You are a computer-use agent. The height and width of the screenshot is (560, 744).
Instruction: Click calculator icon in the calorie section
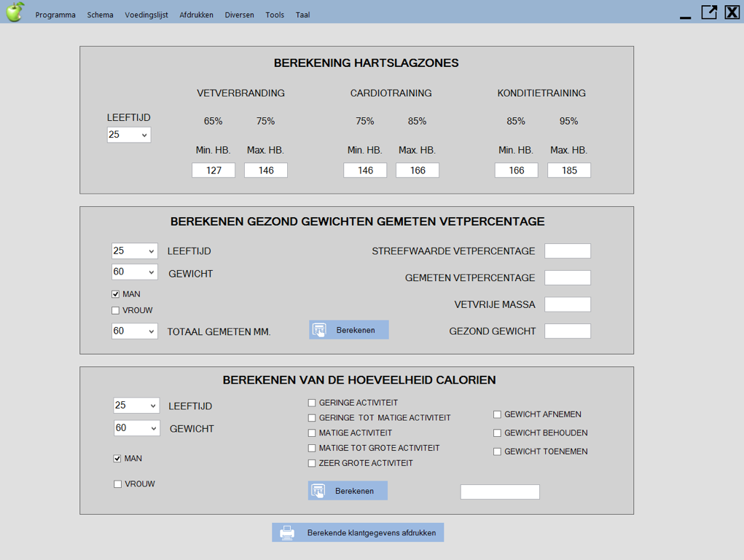[x=318, y=491]
